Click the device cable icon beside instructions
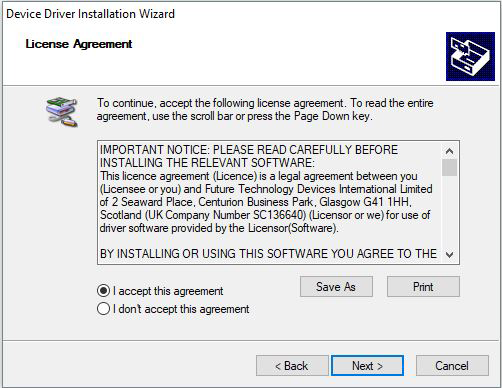502x388 pixels. click(62, 112)
